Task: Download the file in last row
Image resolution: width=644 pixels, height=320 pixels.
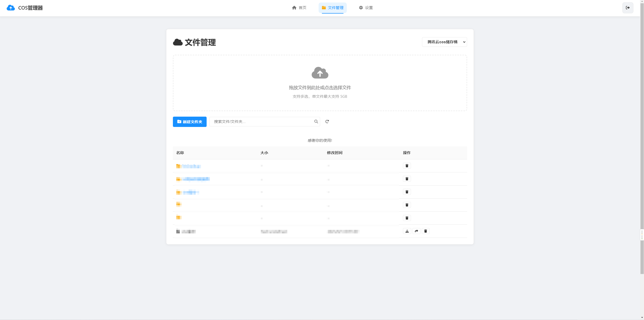Action: pos(407,231)
